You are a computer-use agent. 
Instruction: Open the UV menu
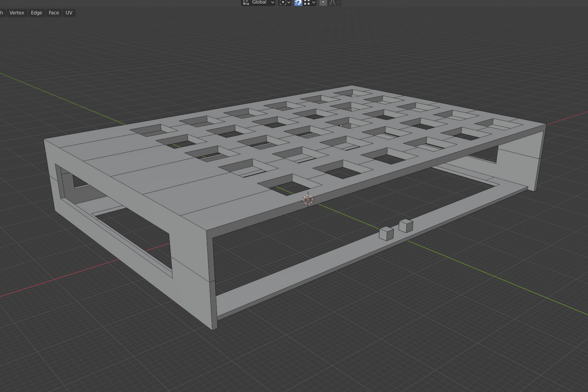69,13
